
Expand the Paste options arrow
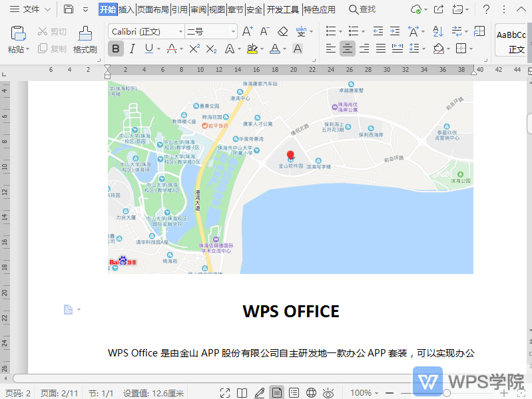(27, 49)
